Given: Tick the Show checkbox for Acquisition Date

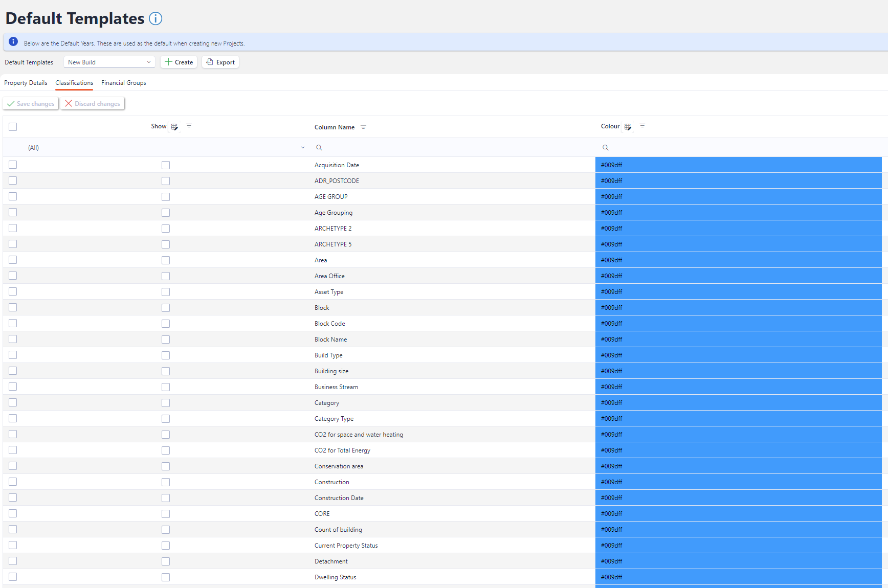Looking at the screenshot, I should tap(166, 165).
